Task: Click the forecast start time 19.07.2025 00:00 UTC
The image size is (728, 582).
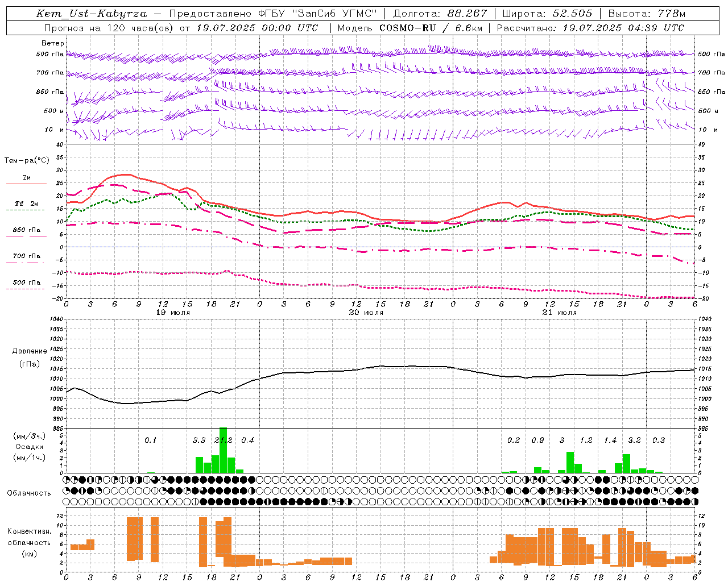Action: [x=257, y=28]
